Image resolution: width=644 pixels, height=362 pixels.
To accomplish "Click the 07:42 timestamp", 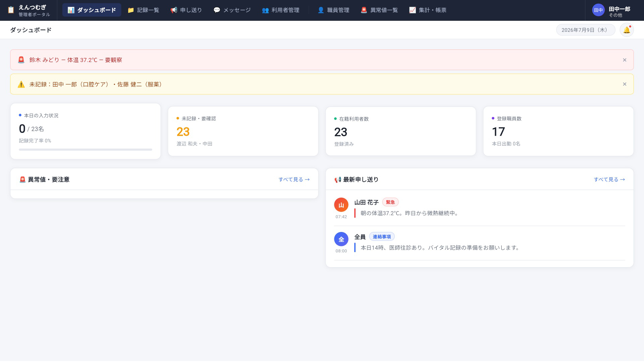I will click(x=341, y=217).
